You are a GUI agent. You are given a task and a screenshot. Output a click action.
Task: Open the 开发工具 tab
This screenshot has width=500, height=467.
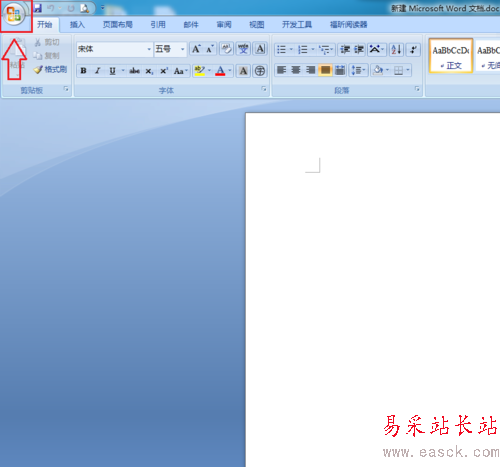pyautogui.click(x=297, y=25)
